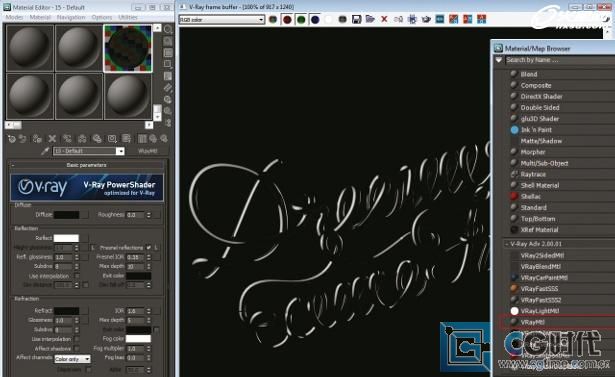Adjust the Roughness spinner arrows
The width and height of the screenshot is (615, 377).
pyautogui.click(x=149, y=215)
